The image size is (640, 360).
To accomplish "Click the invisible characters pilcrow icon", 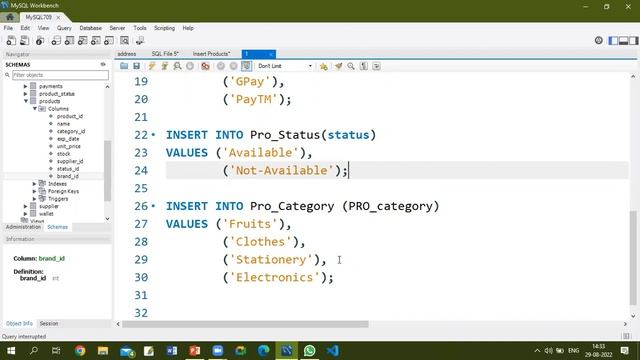I will tap(364, 66).
